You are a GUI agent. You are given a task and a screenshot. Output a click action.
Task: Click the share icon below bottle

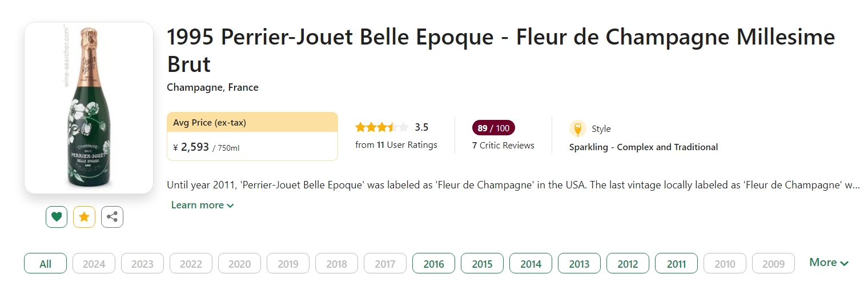(x=112, y=217)
